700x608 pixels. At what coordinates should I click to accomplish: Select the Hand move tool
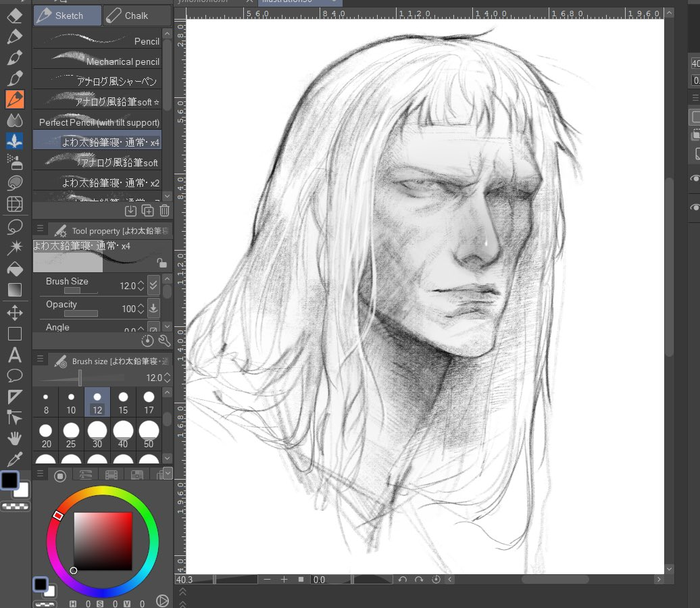[x=15, y=438]
